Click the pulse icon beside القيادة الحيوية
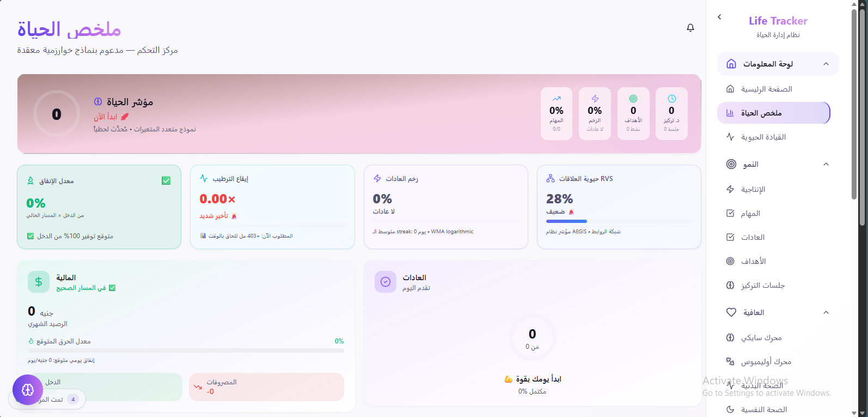The image size is (868, 417). coord(731,137)
